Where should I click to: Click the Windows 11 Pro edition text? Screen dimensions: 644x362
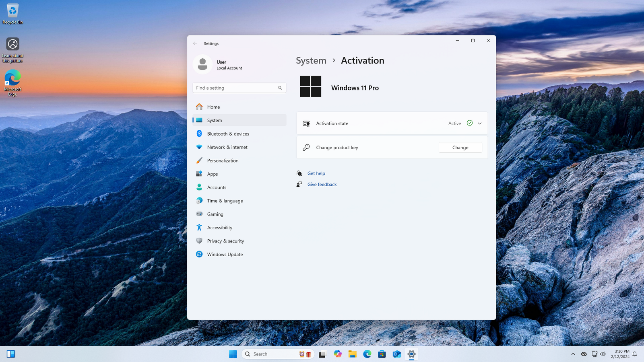click(x=355, y=88)
